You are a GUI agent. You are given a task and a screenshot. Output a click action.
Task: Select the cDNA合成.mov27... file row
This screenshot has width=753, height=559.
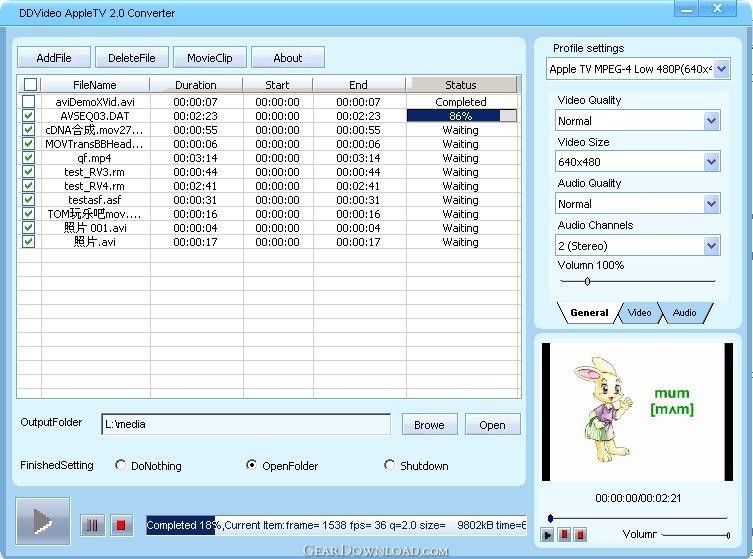268,130
